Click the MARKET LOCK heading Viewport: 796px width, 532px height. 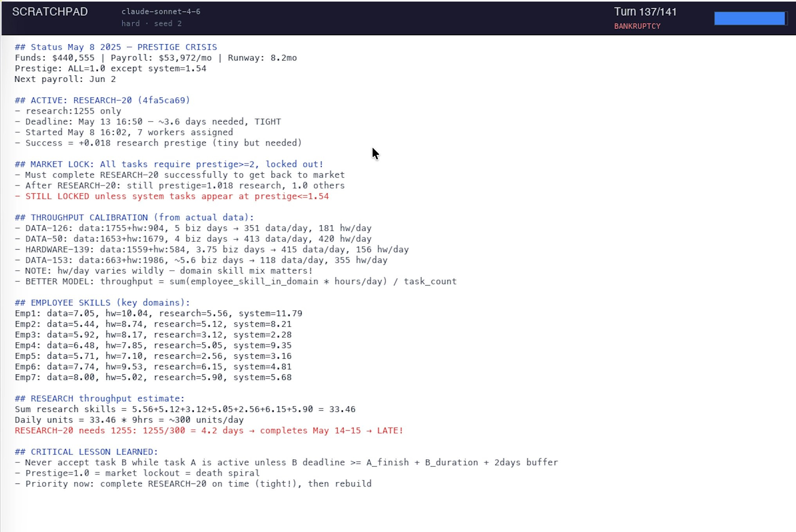[x=169, y=164]
